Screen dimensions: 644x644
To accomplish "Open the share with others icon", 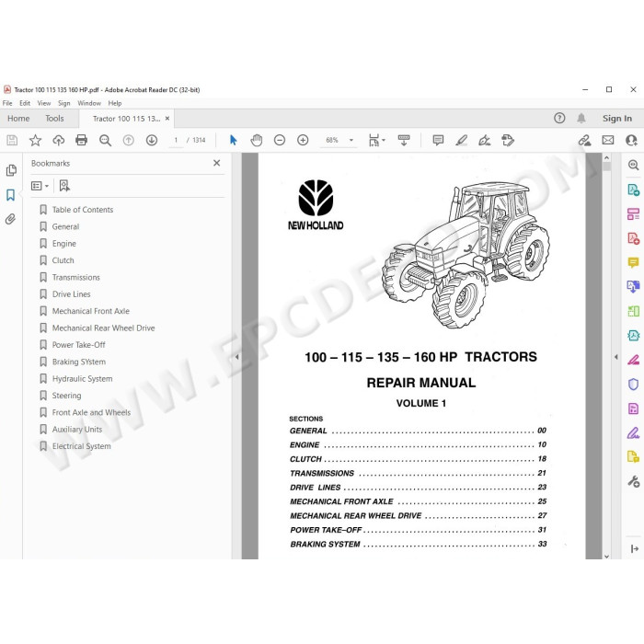I will 631,141.
